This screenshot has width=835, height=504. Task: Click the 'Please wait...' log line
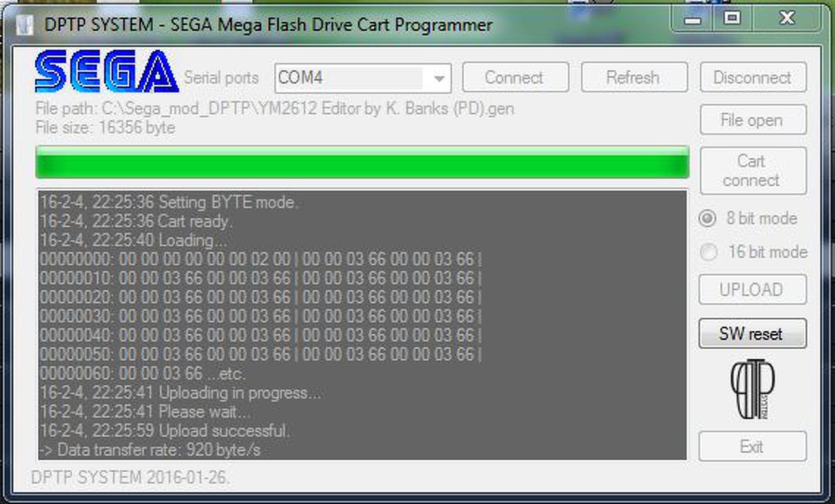[145, 412]
